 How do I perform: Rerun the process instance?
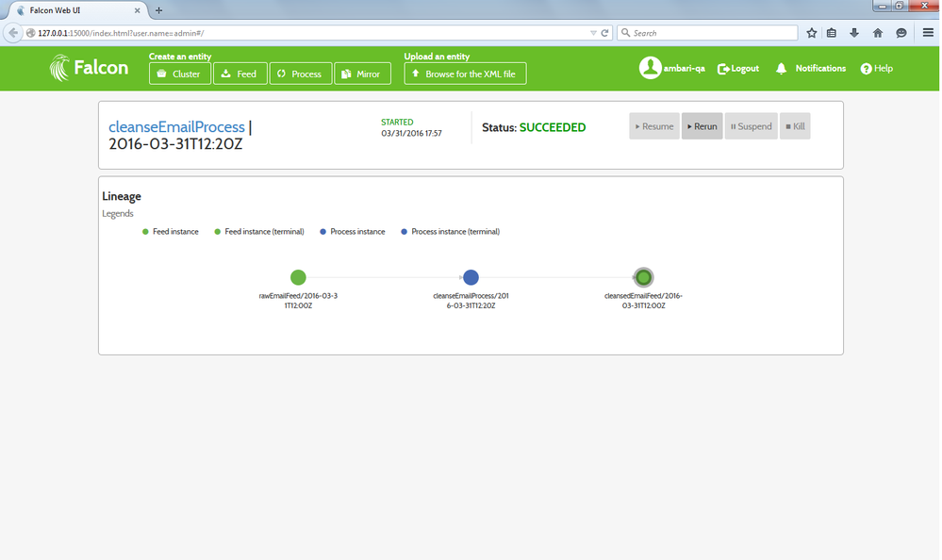pyautogui.click(x=702, y=126)
